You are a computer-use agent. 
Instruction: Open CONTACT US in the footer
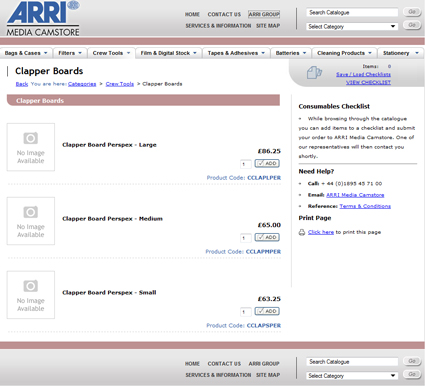coord(224,364)
